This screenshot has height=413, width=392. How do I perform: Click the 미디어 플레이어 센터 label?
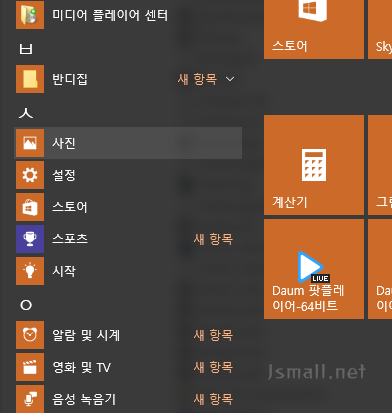[x=110, y=15]
